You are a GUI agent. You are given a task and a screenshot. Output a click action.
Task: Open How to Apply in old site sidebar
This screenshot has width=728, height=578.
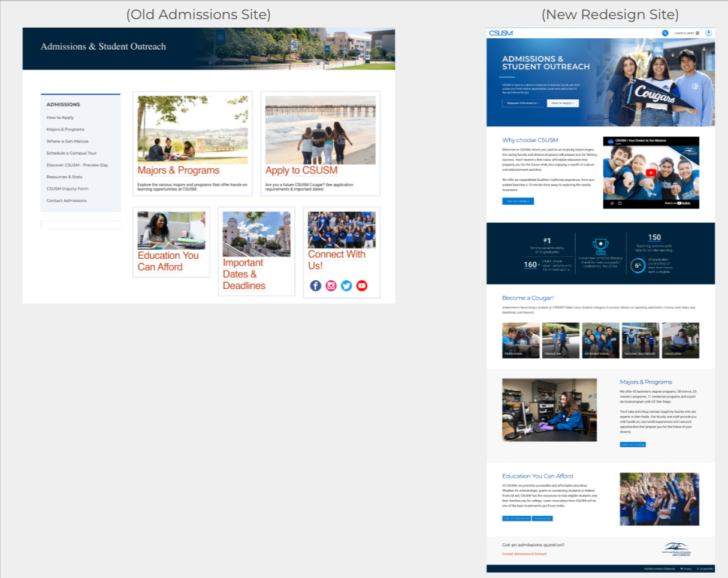click(x=61, y=117)
